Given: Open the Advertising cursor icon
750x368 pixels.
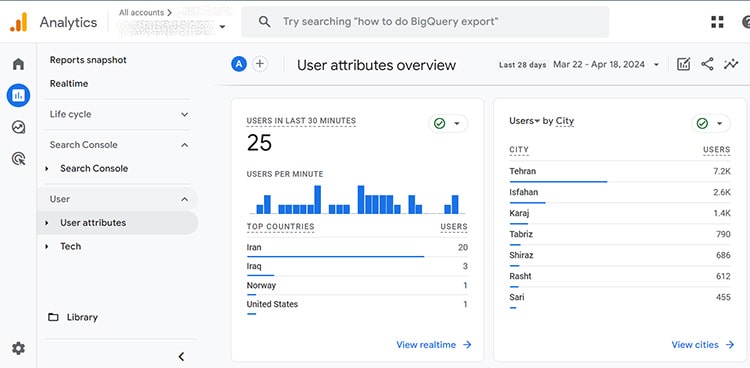Looking at the screenshot, I should 18,158.
